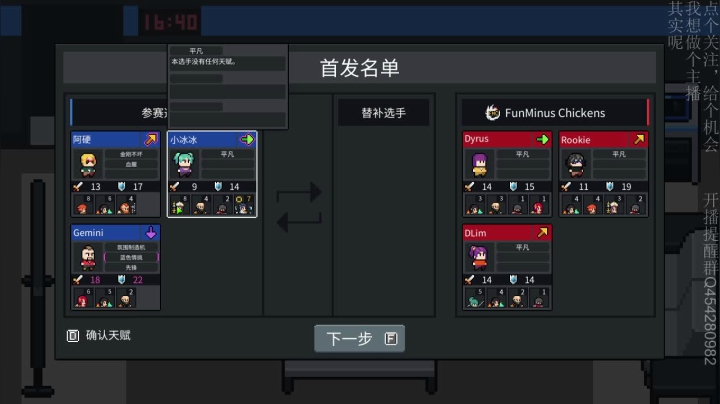The width and height of the screenshot is (720, 404).
Task: Toggle Gemini's highlighted 蓝色情绪 talent slot
Action: tap(131, 258)
